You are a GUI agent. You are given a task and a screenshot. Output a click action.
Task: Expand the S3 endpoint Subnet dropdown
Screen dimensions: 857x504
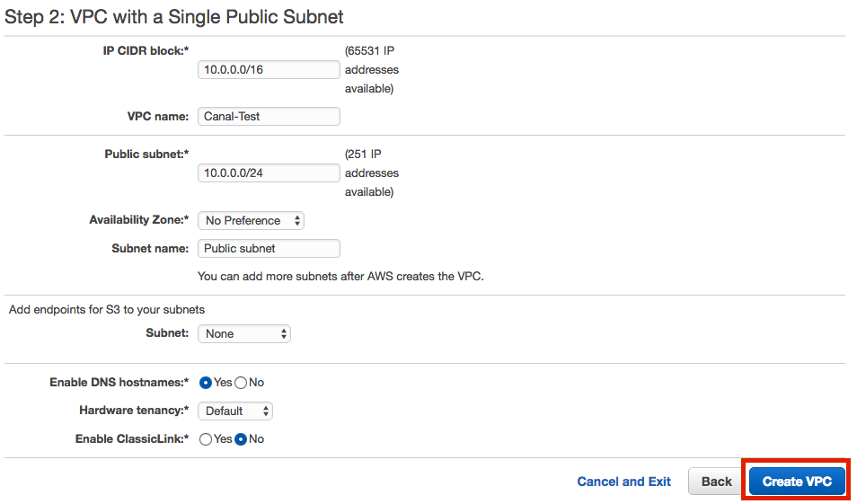[244, 333]
